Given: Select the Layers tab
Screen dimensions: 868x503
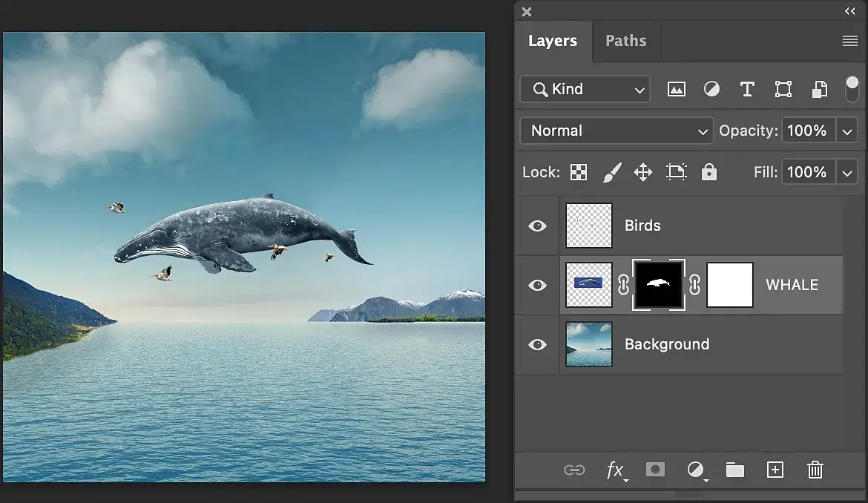Looking at the screenshot, I should (x=553, y=41).
